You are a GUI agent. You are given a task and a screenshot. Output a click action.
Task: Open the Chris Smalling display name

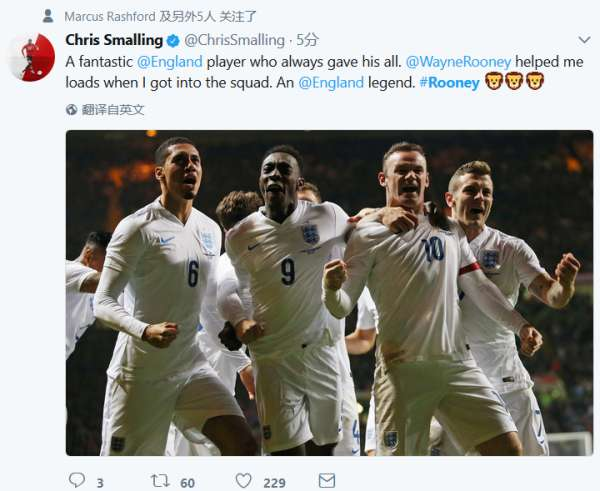pyautogui.click(x=113, y=40)
